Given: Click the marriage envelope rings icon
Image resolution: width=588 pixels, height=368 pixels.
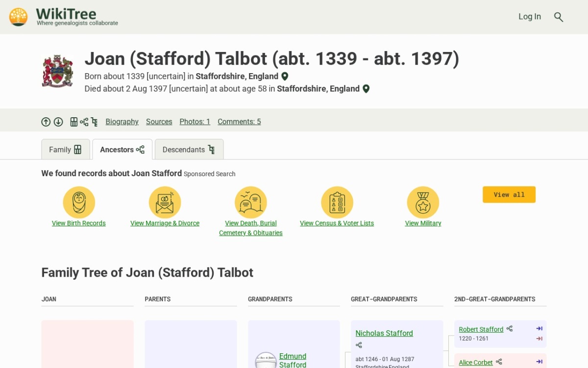Looking at the screenshot, I should click(165, 202).
